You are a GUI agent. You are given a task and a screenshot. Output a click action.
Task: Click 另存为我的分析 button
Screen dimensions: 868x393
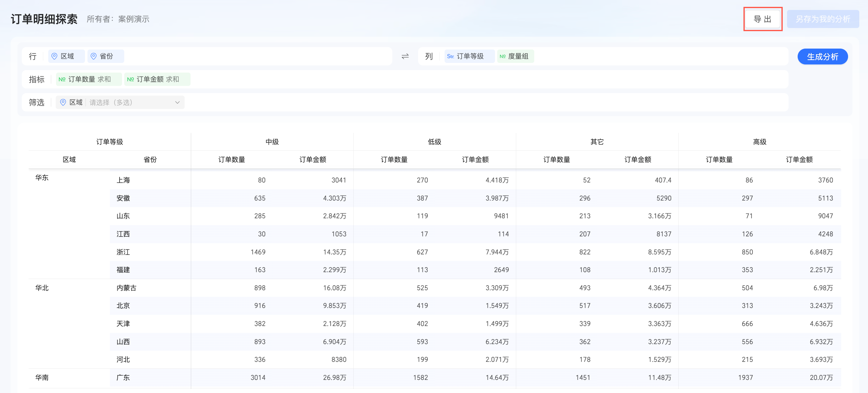click(823, 19)
